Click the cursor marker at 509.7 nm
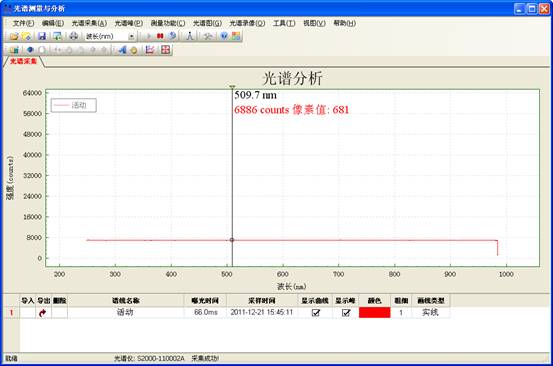 pos(232,240)
